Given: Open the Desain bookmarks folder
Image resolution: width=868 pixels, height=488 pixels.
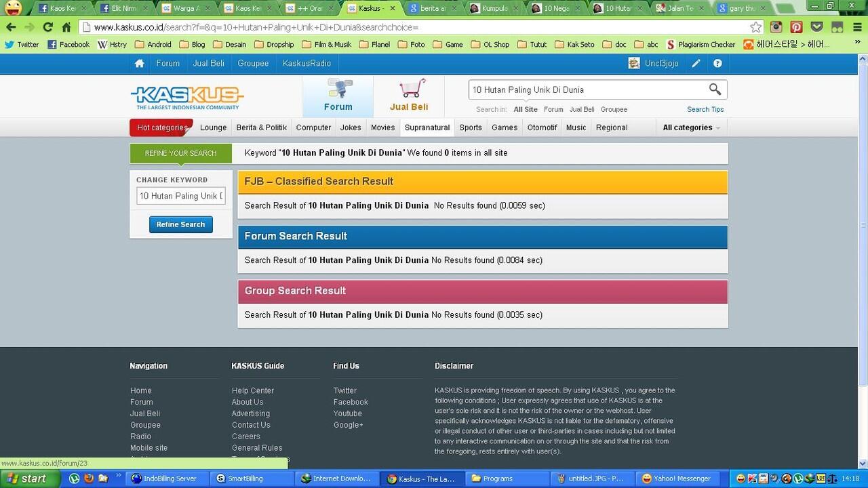Looking at the screenshot, I should coord(230,44).
